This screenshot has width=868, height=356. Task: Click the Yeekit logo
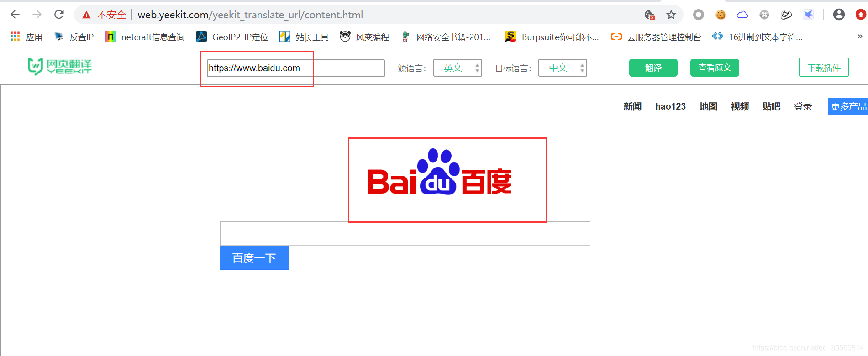tap(60, 67)
